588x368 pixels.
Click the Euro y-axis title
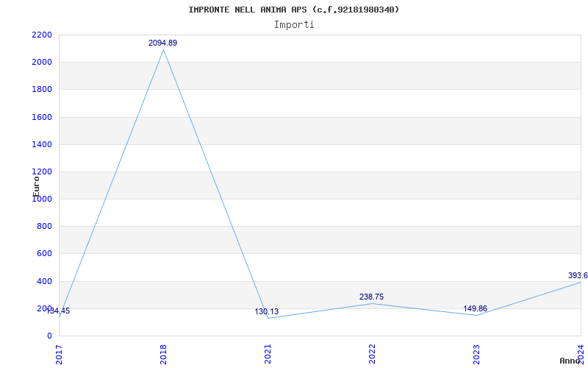point(36,186)
